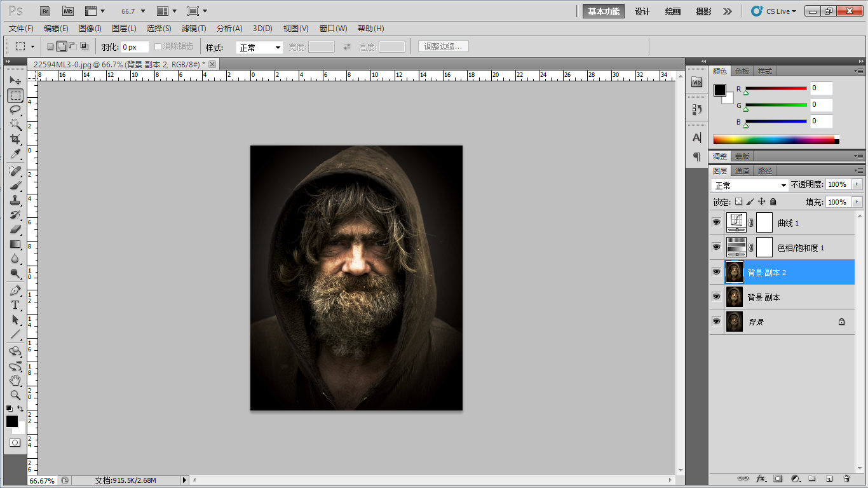Create a new layer icon
The height and width of the screenshot is (488, 868).
coord(829,478)
